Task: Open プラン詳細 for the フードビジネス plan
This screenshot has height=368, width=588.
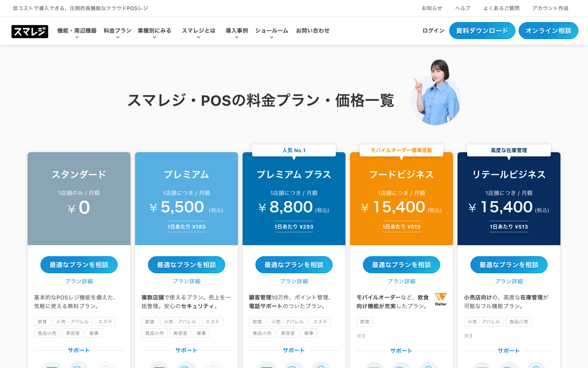Action: click(401, 282)
